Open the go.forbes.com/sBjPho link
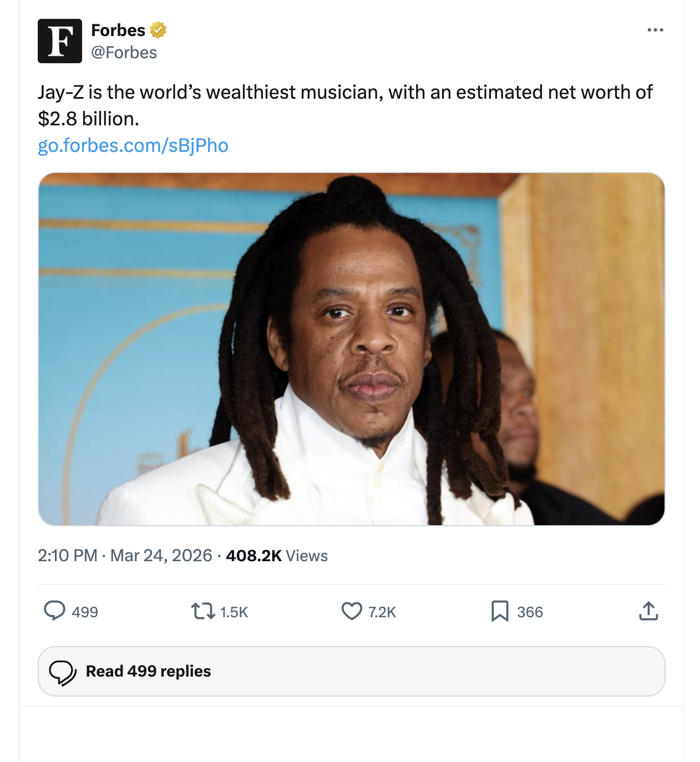 [133, 145]
